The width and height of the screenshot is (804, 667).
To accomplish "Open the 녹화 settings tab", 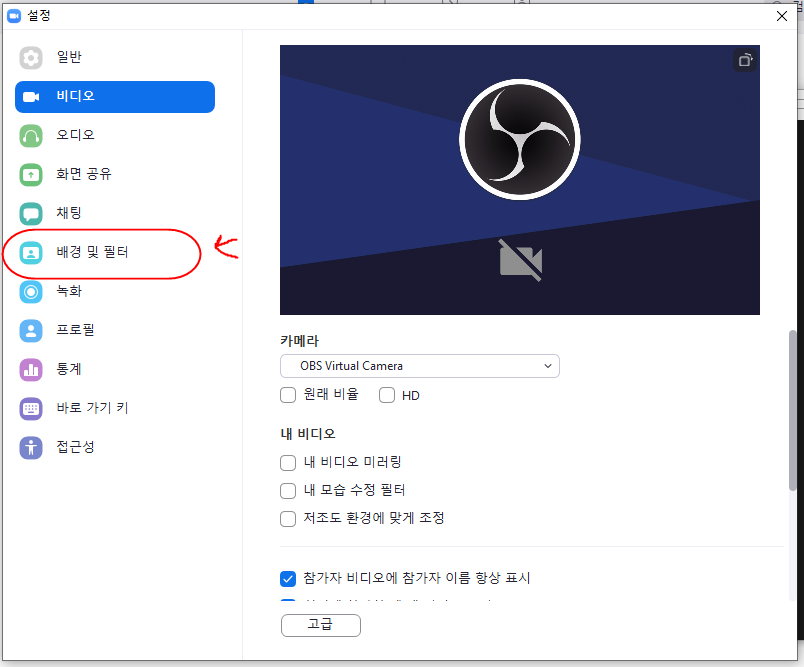I will point(69,291).
